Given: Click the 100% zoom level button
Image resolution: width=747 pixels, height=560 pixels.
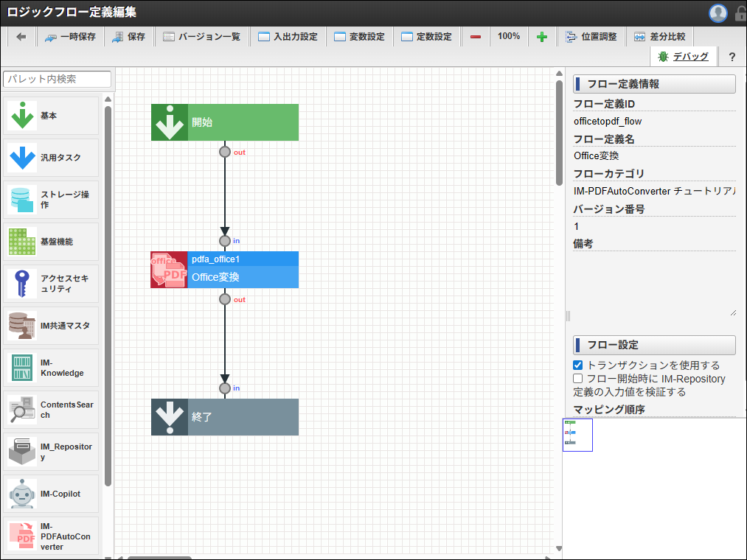Looking at the screenshot, I should [x=509, y=37].
